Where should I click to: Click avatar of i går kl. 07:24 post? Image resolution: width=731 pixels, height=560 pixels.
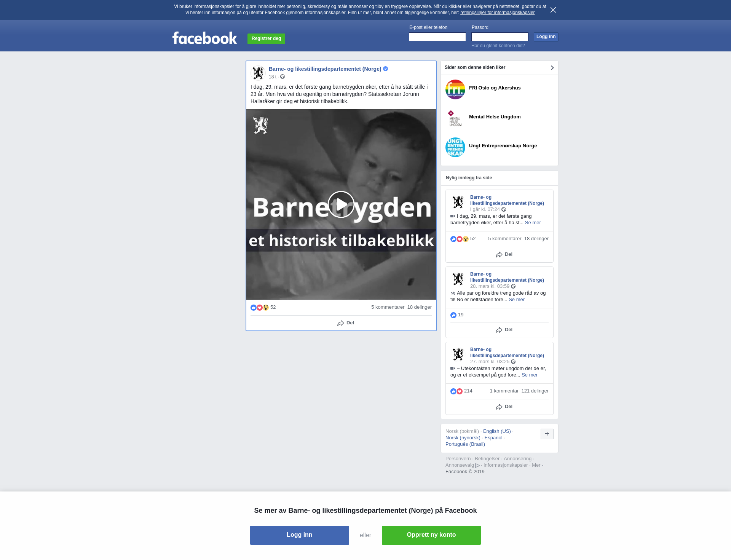coord(458,202)
